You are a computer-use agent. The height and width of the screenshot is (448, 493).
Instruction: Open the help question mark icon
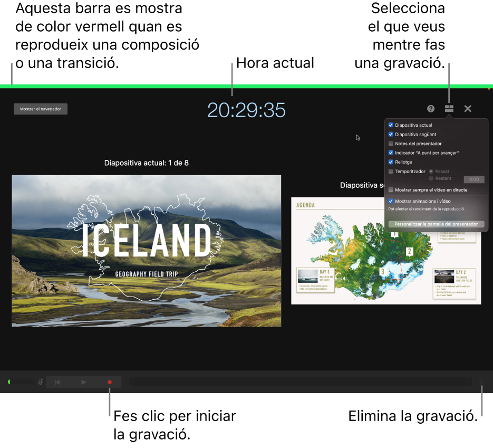point(430,109)
